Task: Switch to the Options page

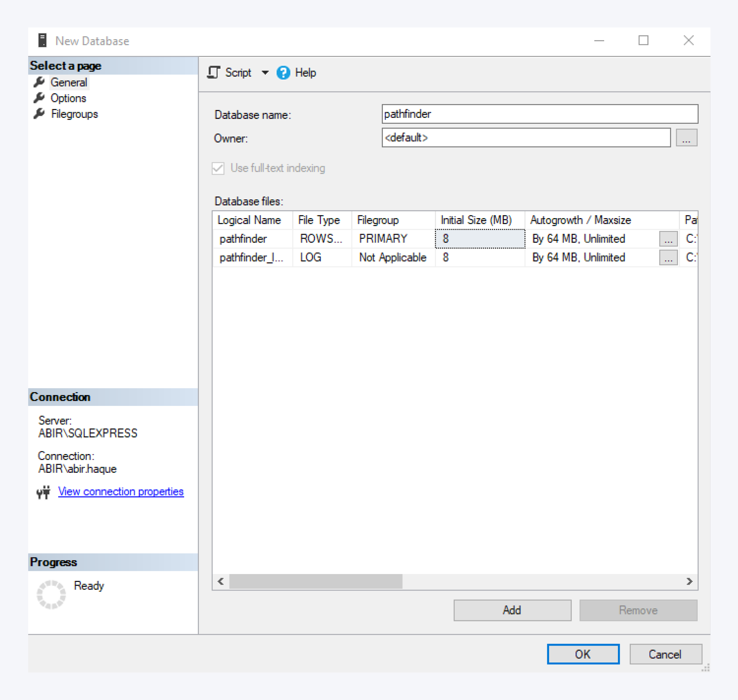Action: (x=68, y=98)
